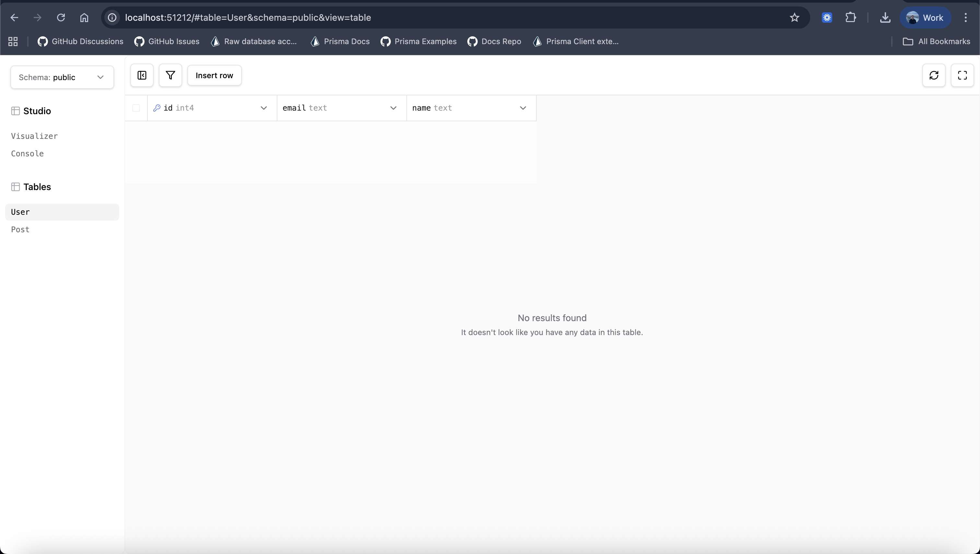Select the Post table

point(20,230)
